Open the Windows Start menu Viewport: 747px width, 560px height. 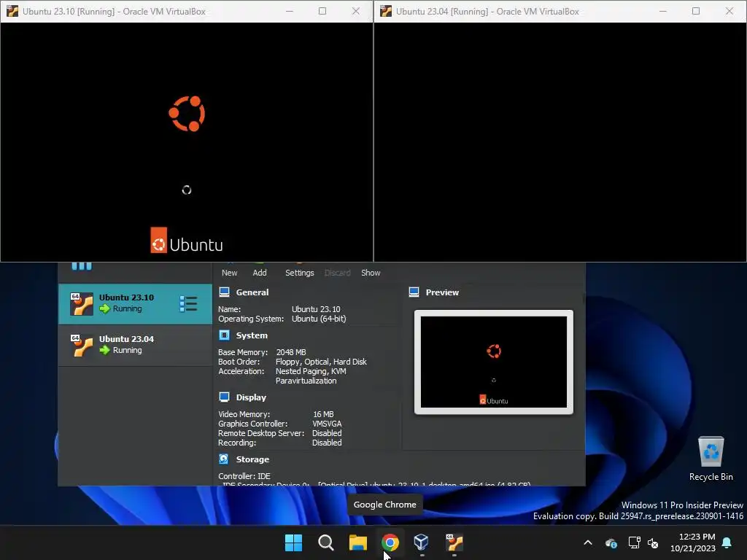(x=293, y=542)
